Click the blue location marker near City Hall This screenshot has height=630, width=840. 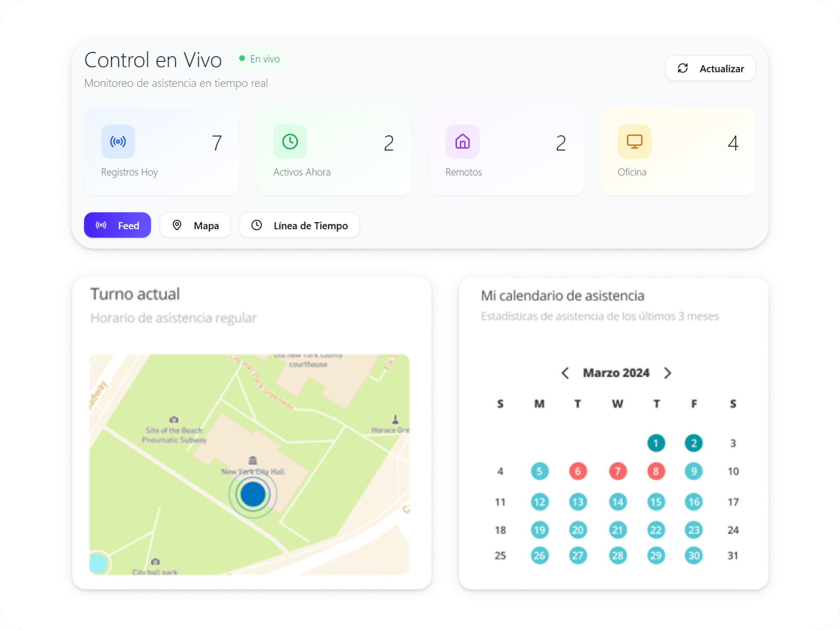click(252, 494)
